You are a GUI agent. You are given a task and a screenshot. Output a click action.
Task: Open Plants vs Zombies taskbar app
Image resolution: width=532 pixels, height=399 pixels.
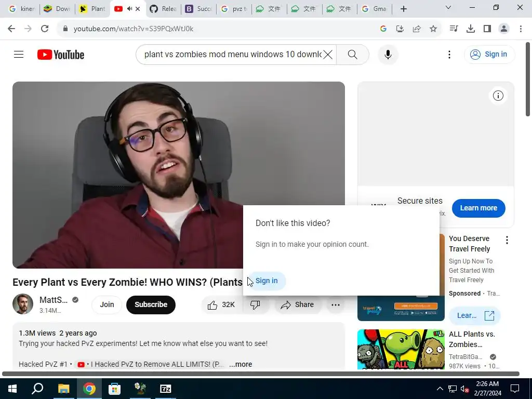click(140, 389)
